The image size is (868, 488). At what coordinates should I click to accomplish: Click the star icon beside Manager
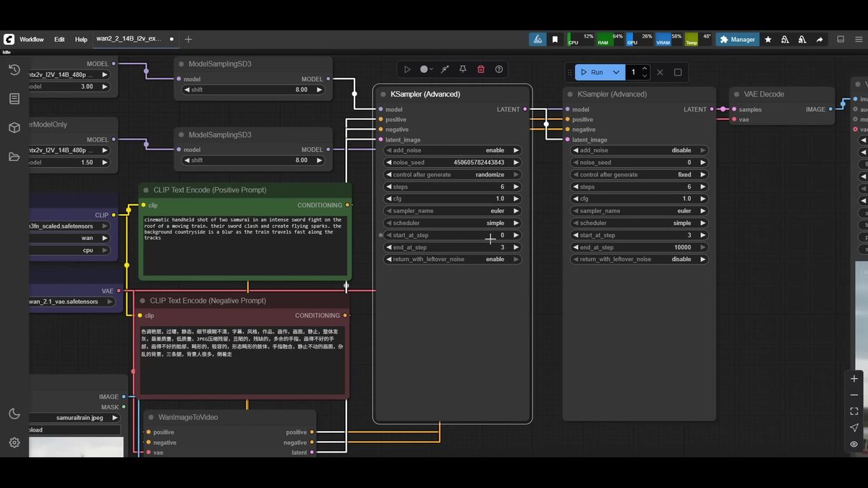767,39
